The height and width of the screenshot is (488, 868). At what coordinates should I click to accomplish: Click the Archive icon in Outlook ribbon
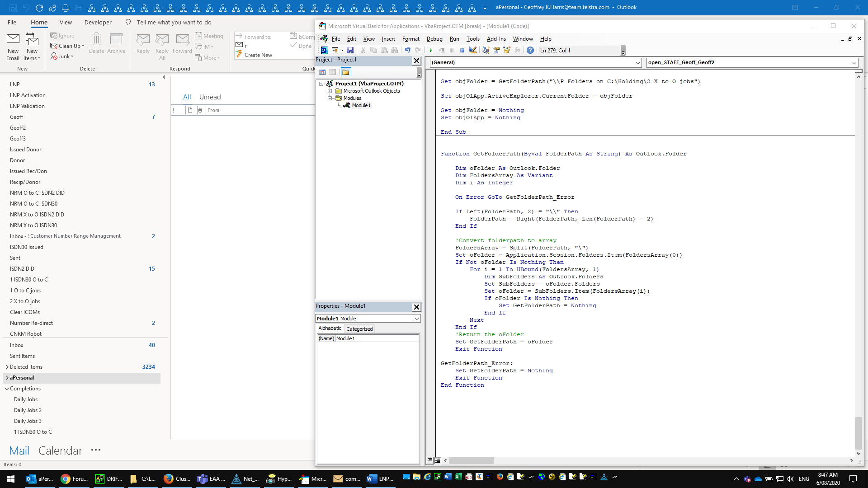point(116,43)
